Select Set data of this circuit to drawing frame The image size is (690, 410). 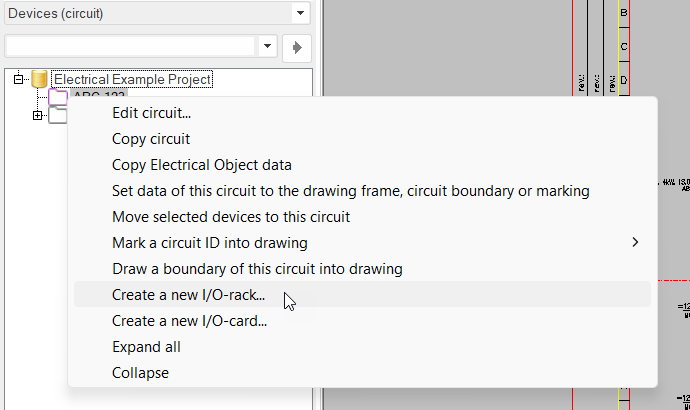point(350,191)
